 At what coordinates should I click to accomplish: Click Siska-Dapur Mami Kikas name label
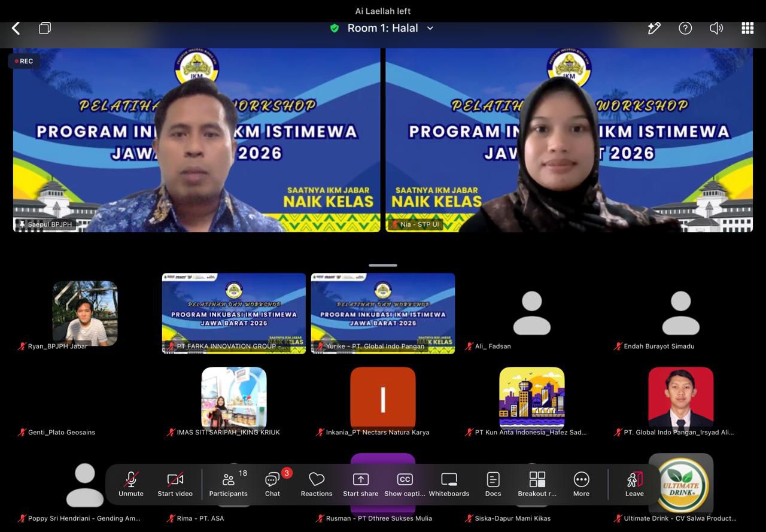(513, 518)
